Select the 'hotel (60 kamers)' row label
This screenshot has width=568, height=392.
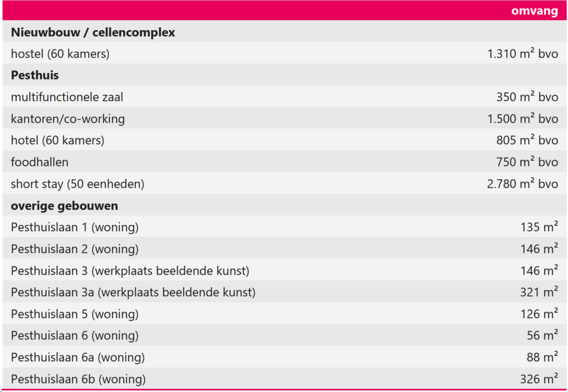tap(58, 140)
